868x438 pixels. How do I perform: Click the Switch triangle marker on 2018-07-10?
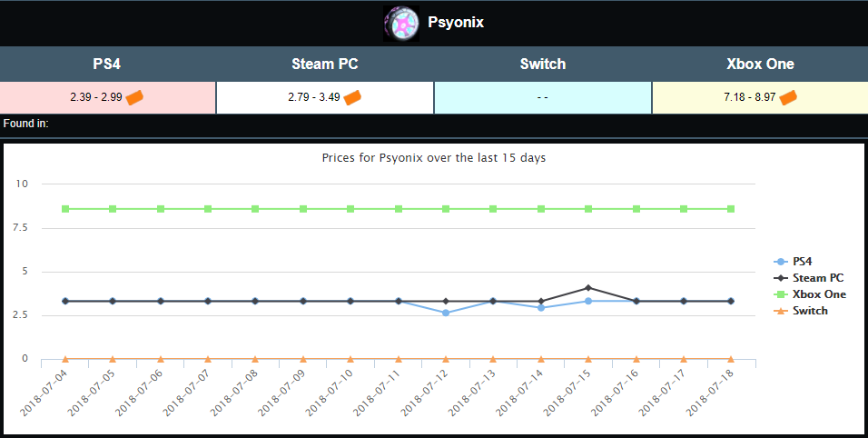(x=350, y=359)
